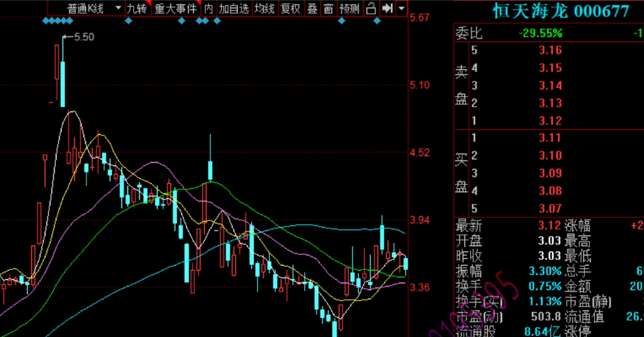This screenshot has height=337, width=644.
Task: Click the 窗 window button
Action: 328,8
